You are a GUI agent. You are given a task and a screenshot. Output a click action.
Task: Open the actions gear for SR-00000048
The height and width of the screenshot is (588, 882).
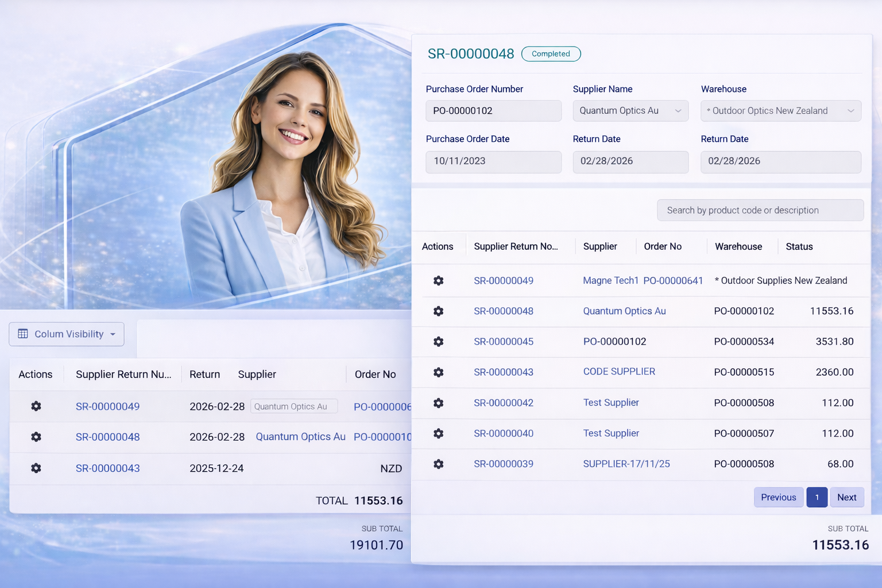(x=438, y=311)
